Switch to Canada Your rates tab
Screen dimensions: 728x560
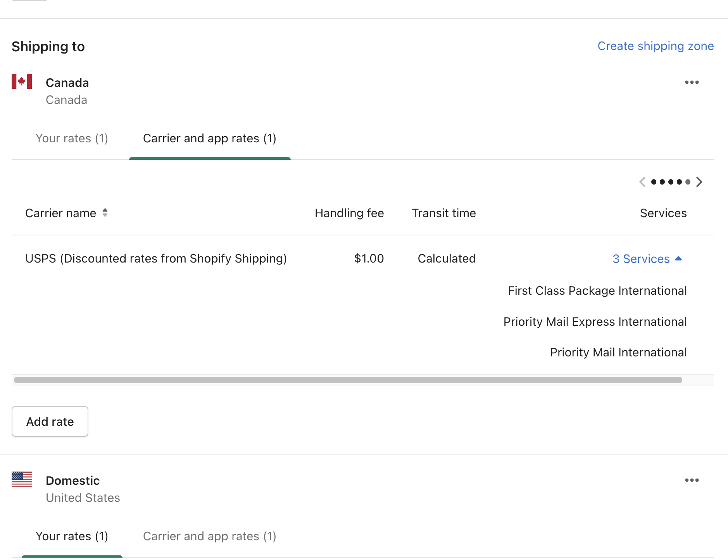[72, 138]
